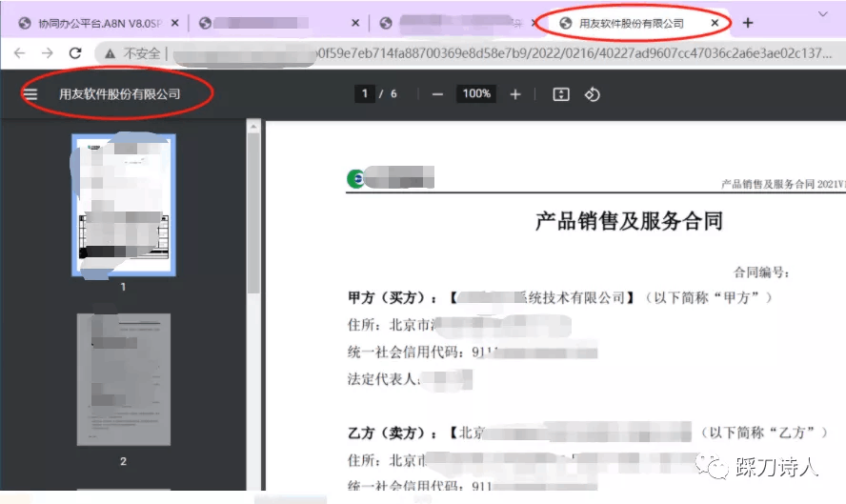Open the tab search chevron
Screen dimensions: 846x504
tap(823, 14)
